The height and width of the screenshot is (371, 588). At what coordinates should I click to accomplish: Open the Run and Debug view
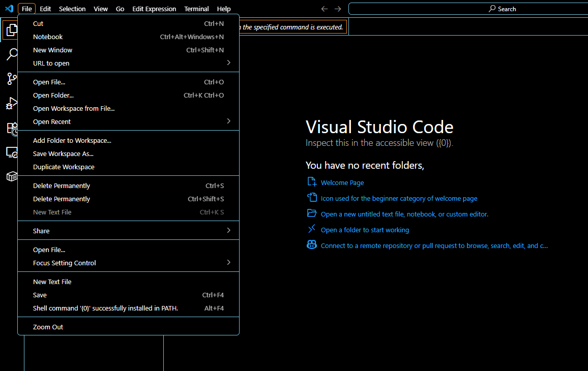pyautogui.click(x=12, y=103)
